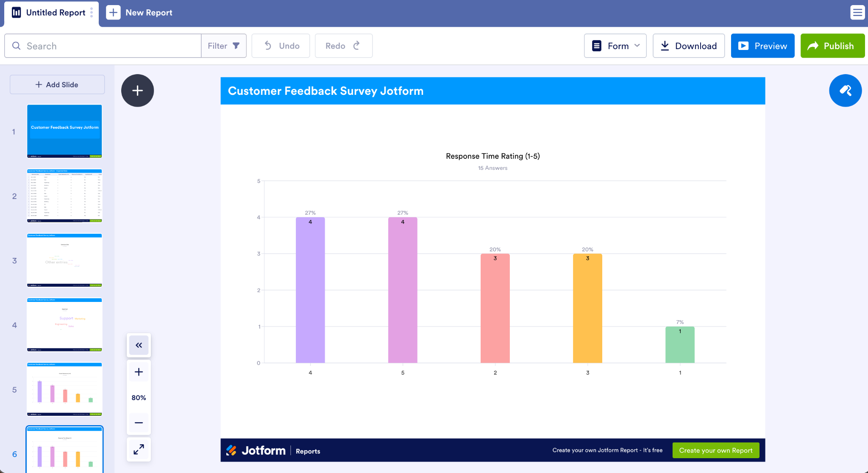Screen dimensions: 868x473
Task: Open the New Report tab
Action: coord(139,13)
